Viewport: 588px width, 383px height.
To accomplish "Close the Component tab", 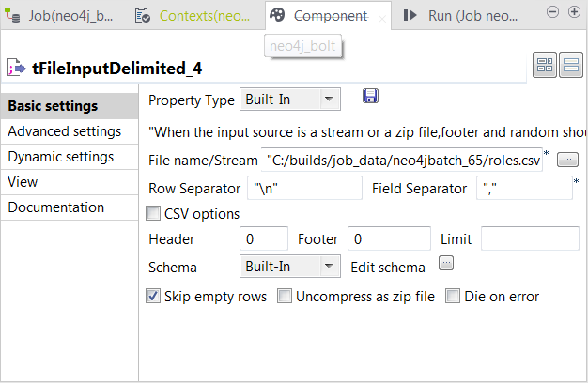I will (382, 17).
